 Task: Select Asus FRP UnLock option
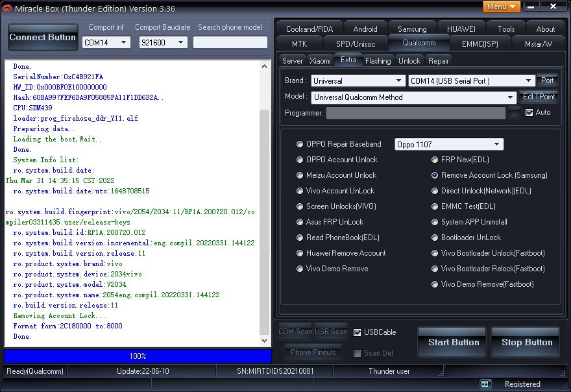coord(299,222)
